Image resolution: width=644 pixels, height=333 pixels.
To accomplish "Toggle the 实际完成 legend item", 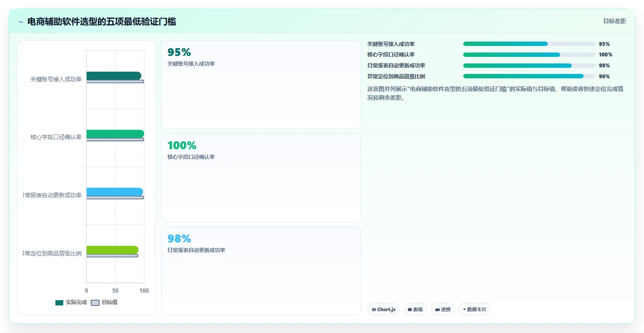I will (71, 302).
